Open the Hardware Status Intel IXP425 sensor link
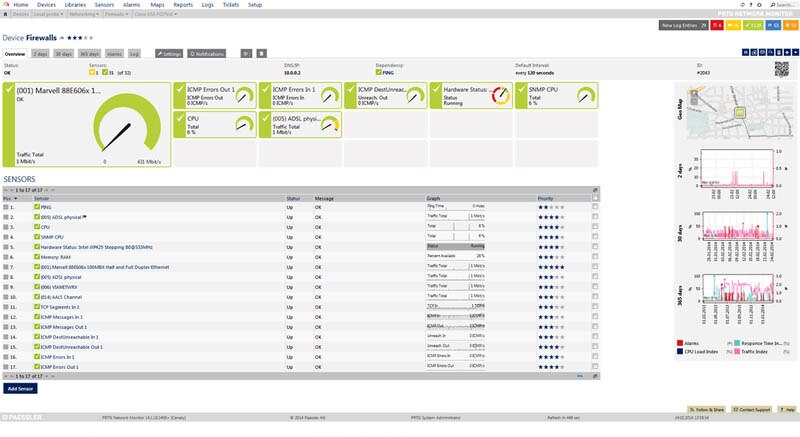The height and width of the screenshot is (437, 800). coord(96,247)
